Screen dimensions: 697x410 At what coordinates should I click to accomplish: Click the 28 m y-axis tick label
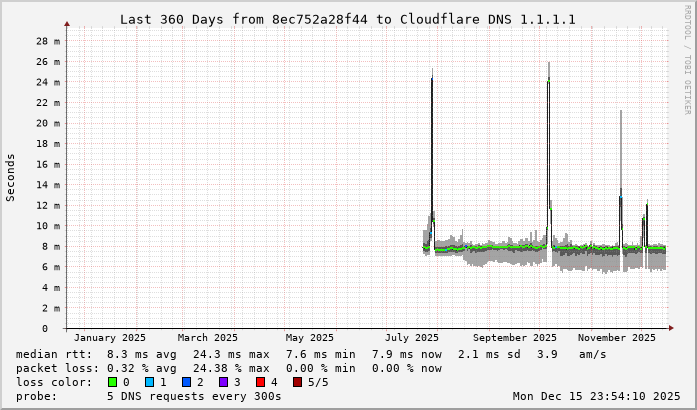pyautogui.click(x=46, y=42)
